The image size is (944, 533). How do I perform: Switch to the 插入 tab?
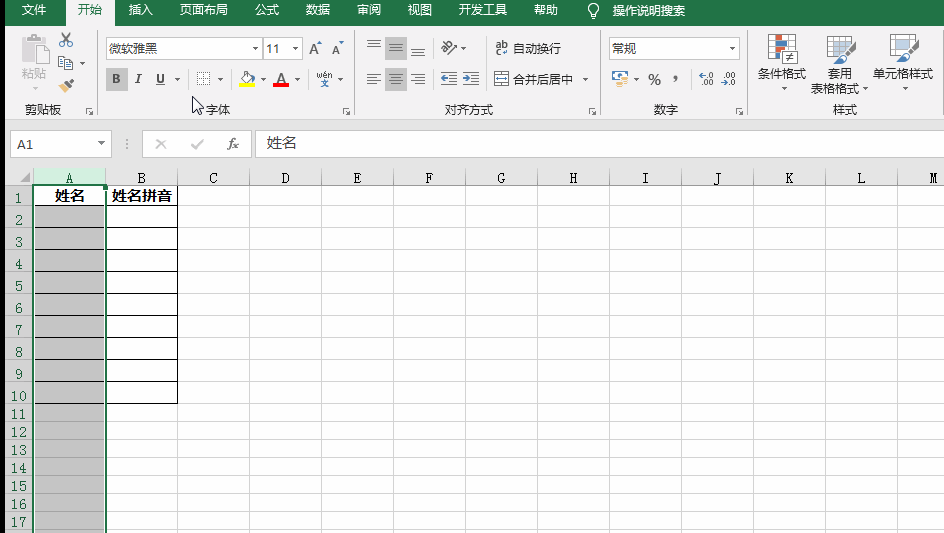click(140, 10)
